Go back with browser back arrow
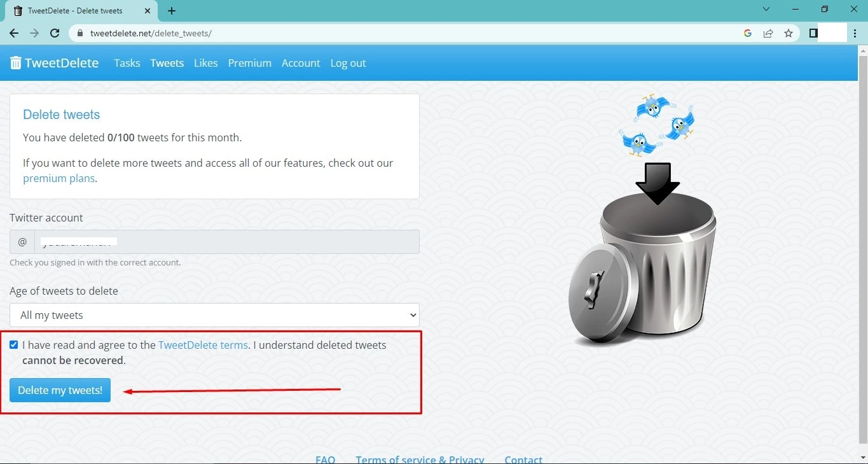The image size is (868, 464). tap(14, 33)
